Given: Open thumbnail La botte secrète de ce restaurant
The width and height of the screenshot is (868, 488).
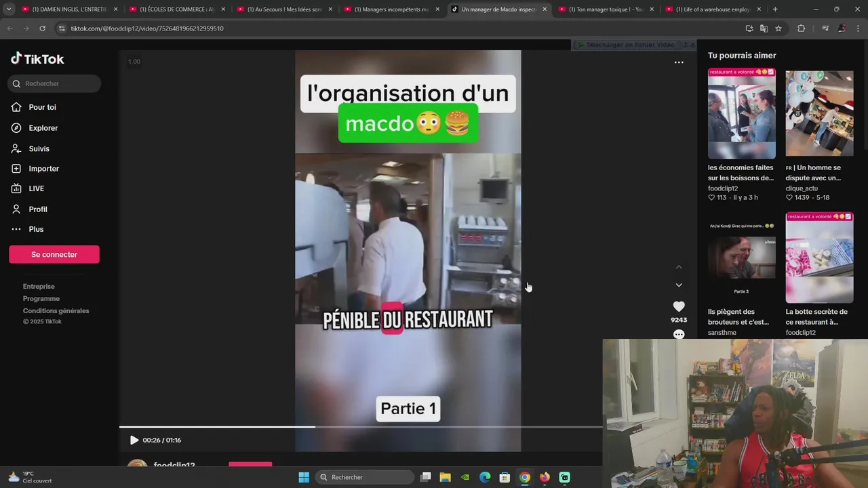Looking at the screenshot, I should point(819,258).
